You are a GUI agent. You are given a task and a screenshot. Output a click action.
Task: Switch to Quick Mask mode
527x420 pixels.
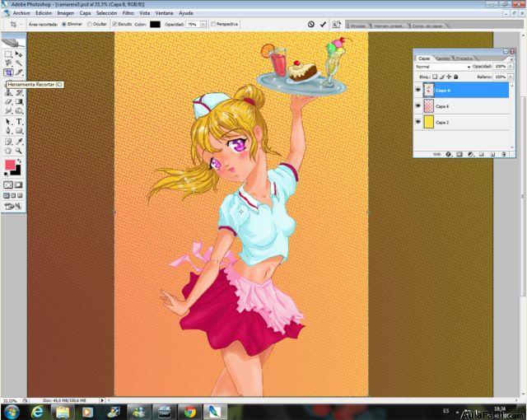[18, 184]
